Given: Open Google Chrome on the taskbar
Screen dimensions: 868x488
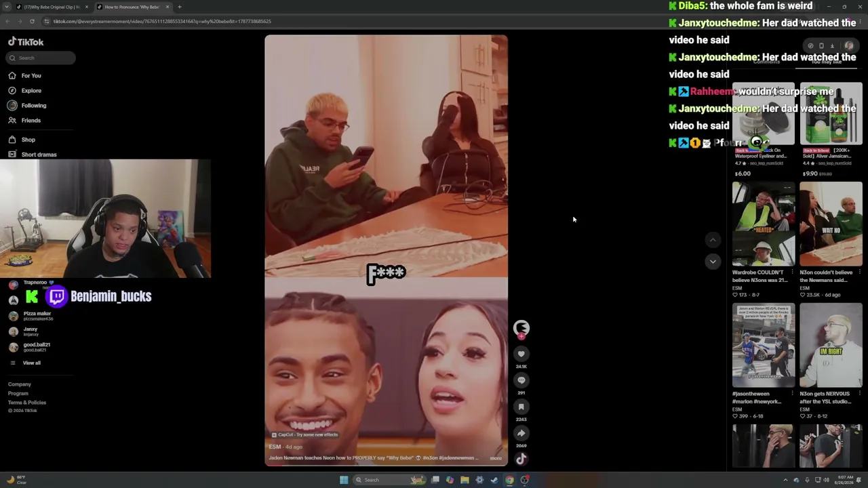Looking at the screenshot, I should 509,480.
